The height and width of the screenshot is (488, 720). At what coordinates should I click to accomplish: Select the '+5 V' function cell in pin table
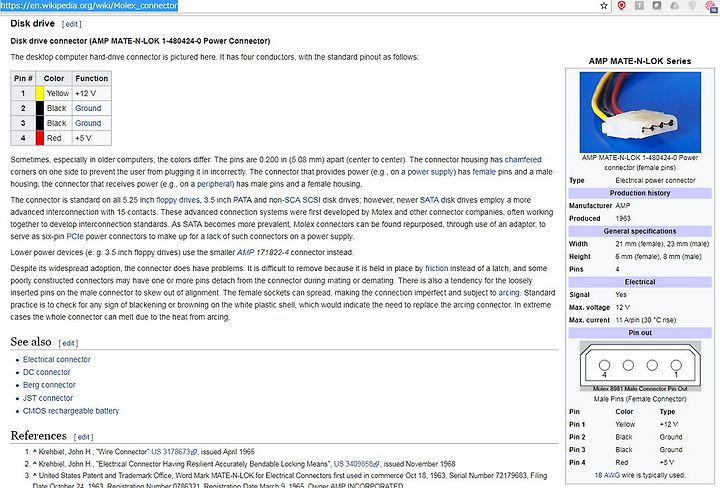coord(92,138)
